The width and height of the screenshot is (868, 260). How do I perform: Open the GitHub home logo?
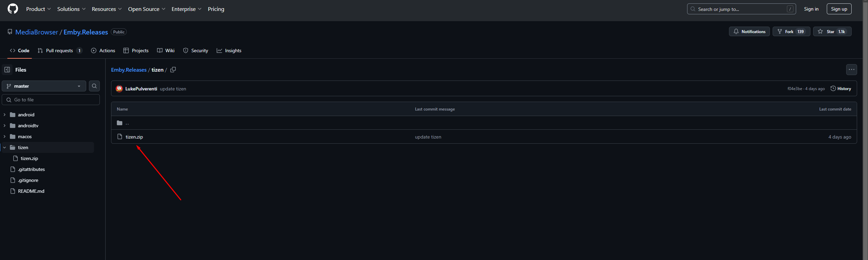coord(13,9)
